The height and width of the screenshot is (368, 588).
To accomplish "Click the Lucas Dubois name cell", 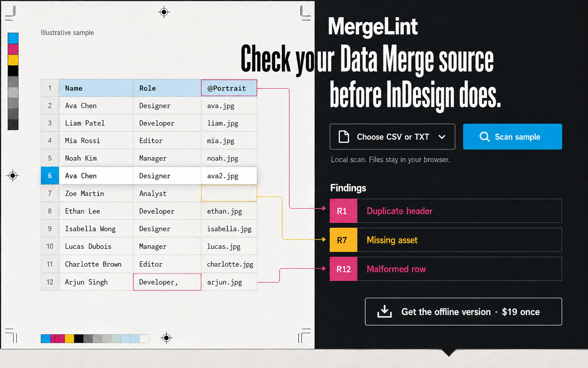I will (x=96, y=246).
